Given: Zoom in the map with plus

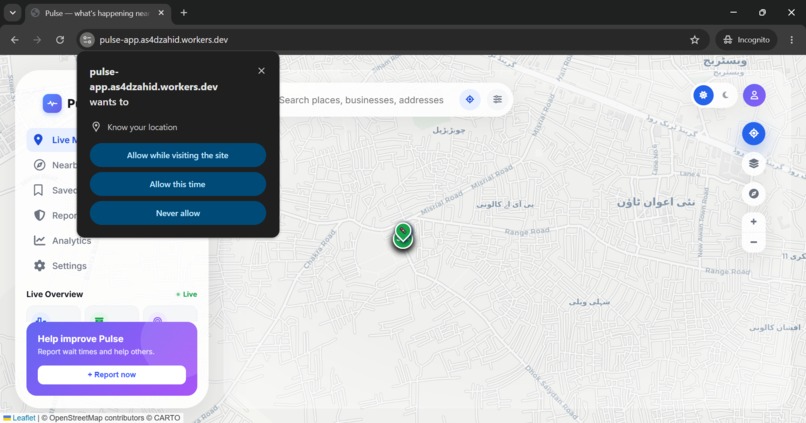Looking at the screenshot, I should point(754,222).
